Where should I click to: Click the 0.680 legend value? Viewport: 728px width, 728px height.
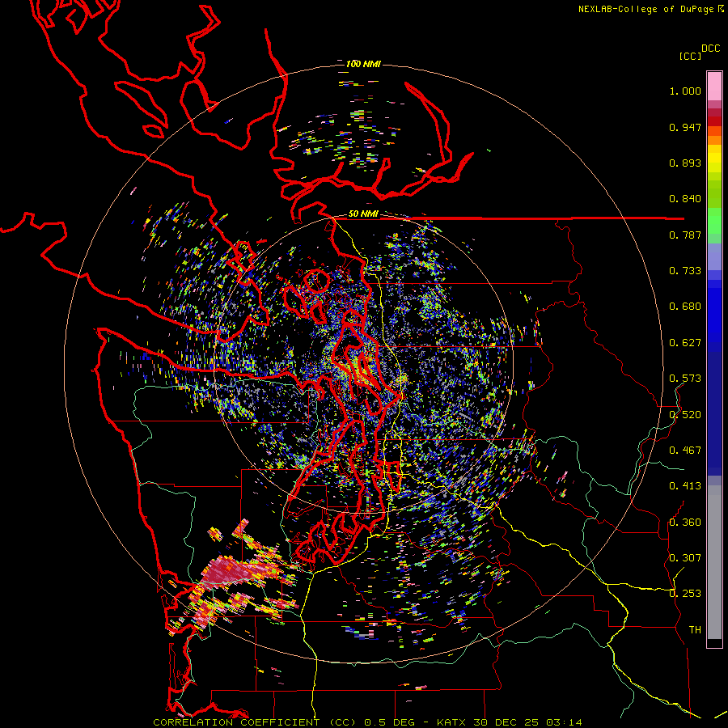click(685, 307)
